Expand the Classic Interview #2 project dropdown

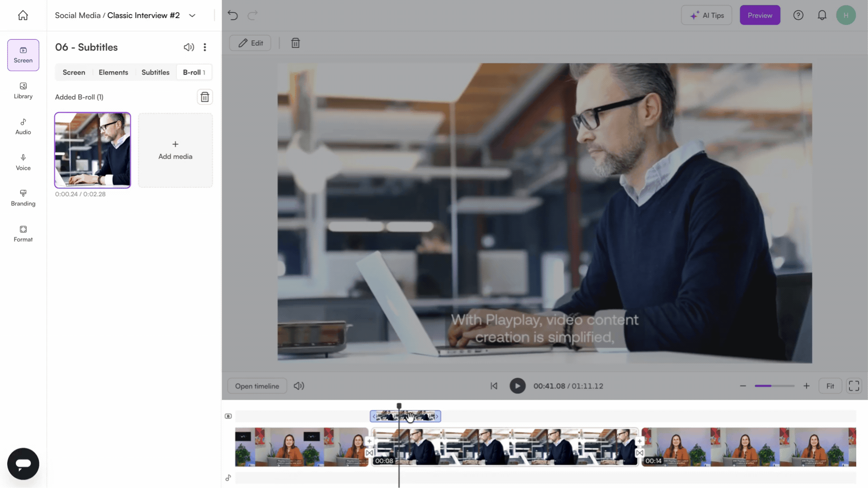click(192, 15)
